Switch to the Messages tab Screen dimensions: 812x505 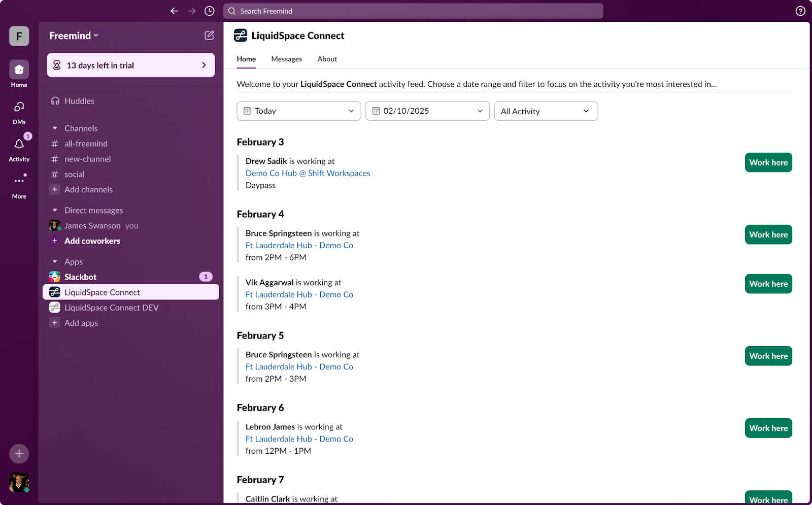pos(287,59)
